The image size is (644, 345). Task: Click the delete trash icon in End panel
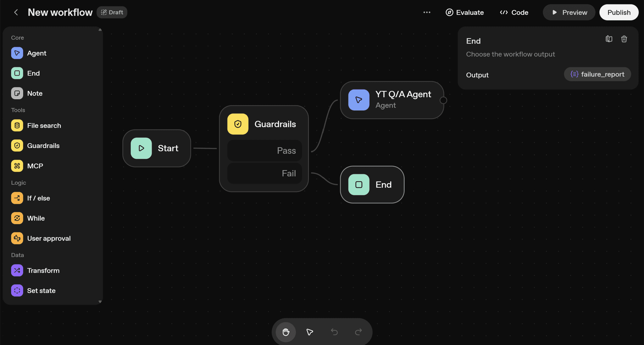624,39
